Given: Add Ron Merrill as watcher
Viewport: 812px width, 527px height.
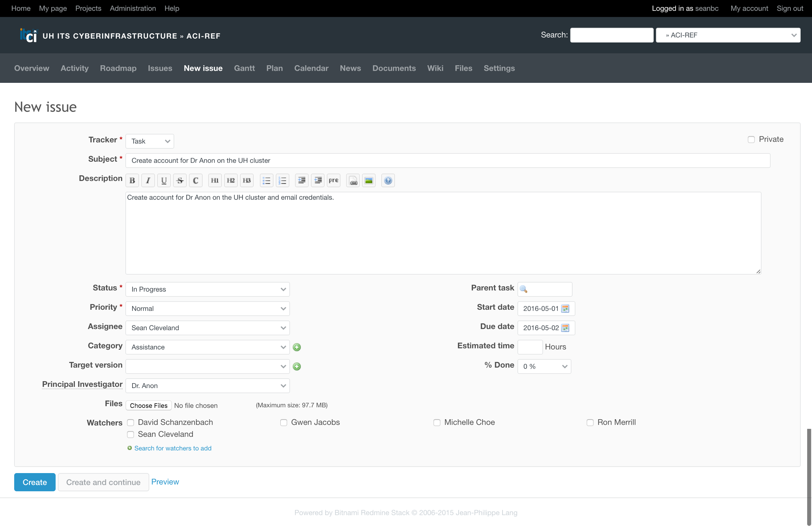Looking at the screenshot, I should coord(590,423).
